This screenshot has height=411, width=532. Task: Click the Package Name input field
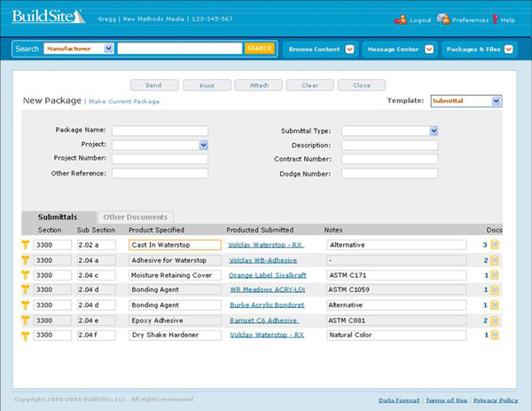pyautogui.click(x=160, y=130)
